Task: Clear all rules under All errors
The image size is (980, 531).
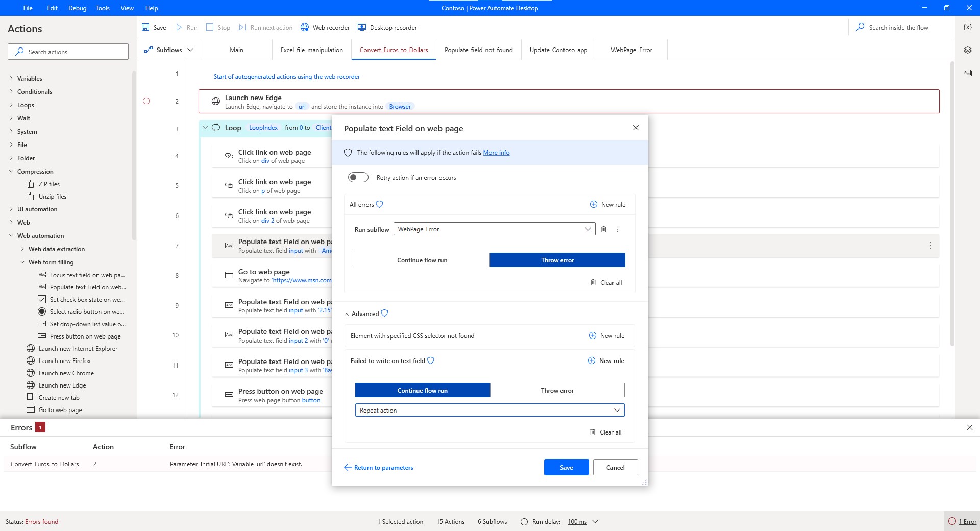Action: (606, 282)
